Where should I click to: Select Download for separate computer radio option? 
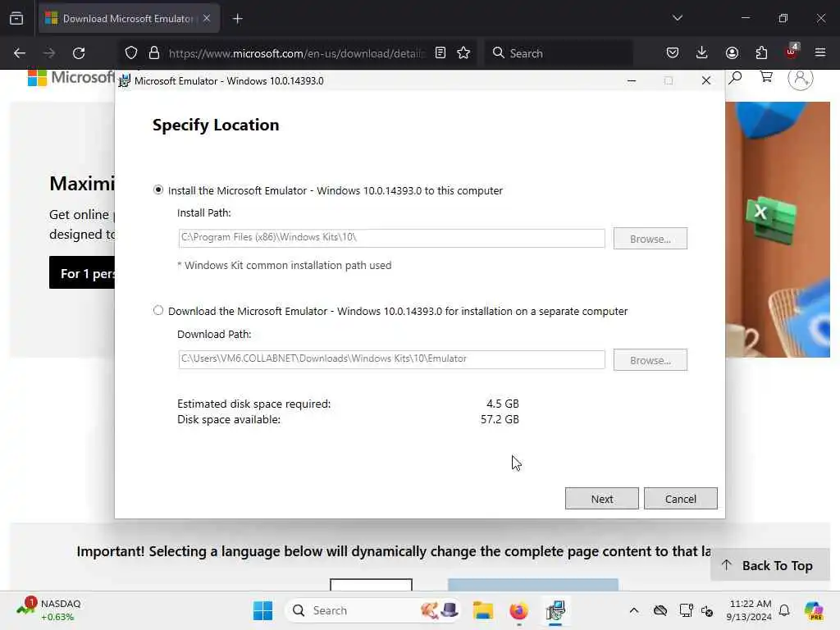click(x=158, y=311)
